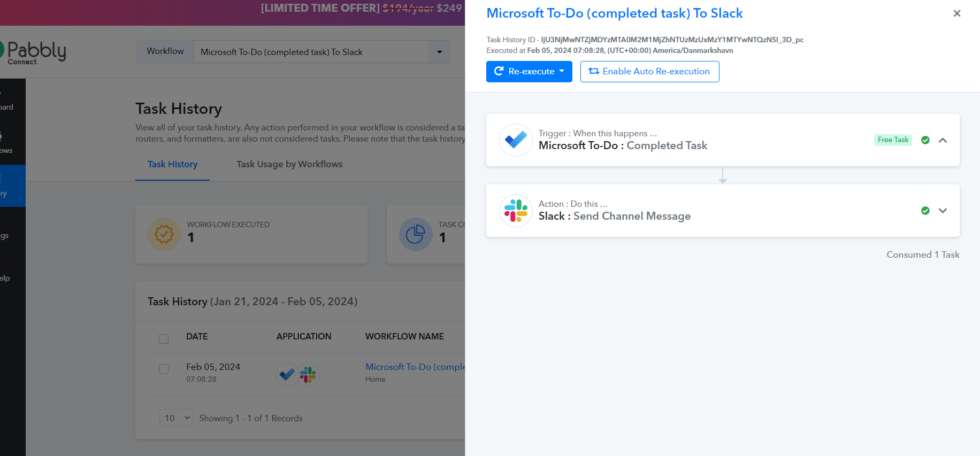Click the DATE column header
Image resolution: width=980 pixels, height=456 pixels.
point(197,336)
